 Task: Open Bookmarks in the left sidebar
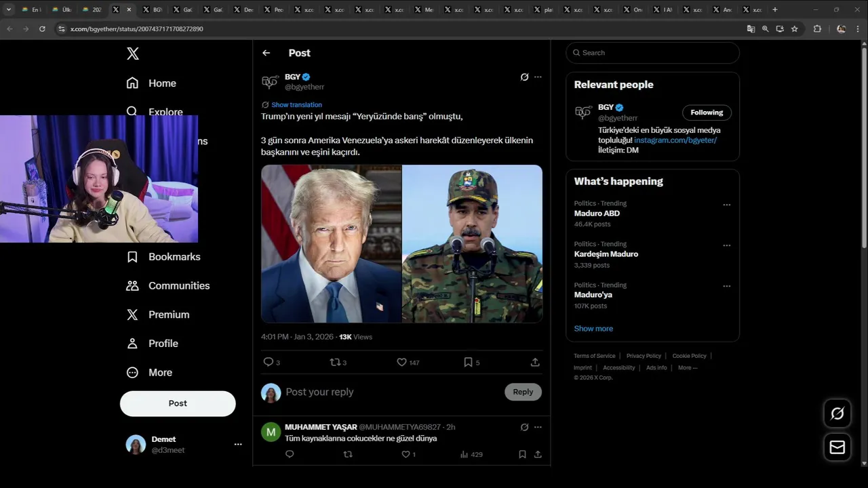[163, 257]
